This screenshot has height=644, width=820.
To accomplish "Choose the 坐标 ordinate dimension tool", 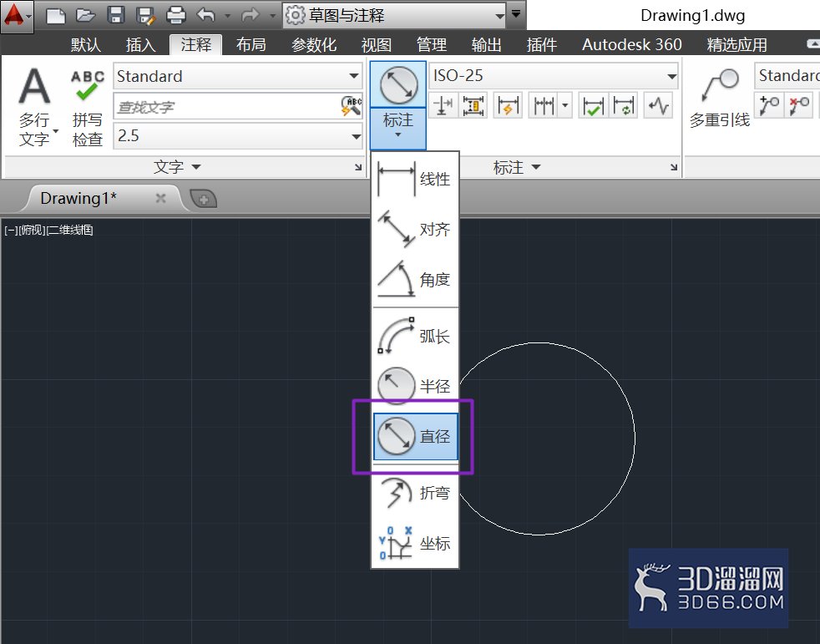I will [415, 543].
